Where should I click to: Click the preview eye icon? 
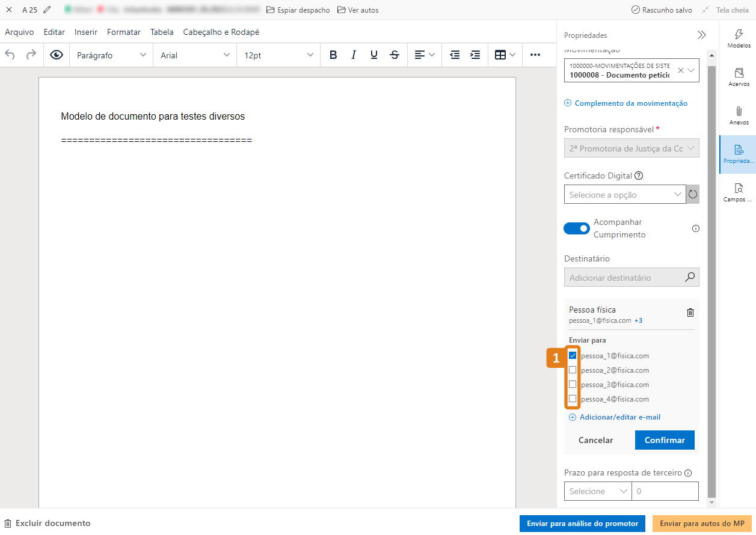[57, 55]
